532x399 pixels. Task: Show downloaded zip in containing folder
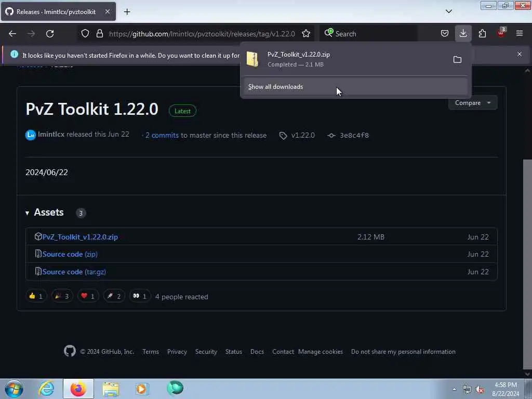click(457, 60)
